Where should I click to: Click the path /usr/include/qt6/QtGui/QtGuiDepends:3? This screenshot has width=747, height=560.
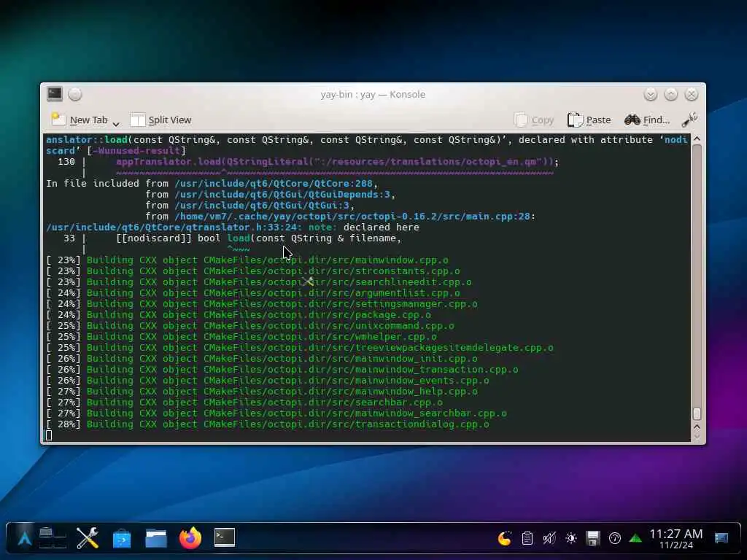coord(282,194)
